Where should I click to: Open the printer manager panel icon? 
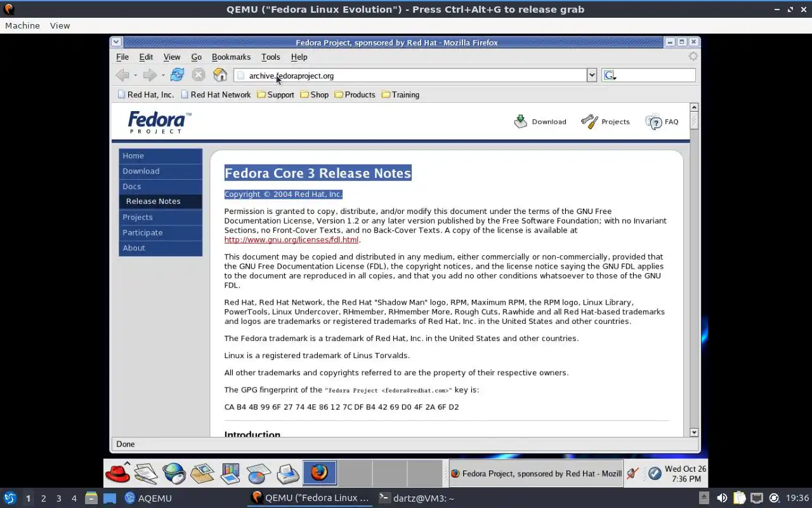point(287,474)
